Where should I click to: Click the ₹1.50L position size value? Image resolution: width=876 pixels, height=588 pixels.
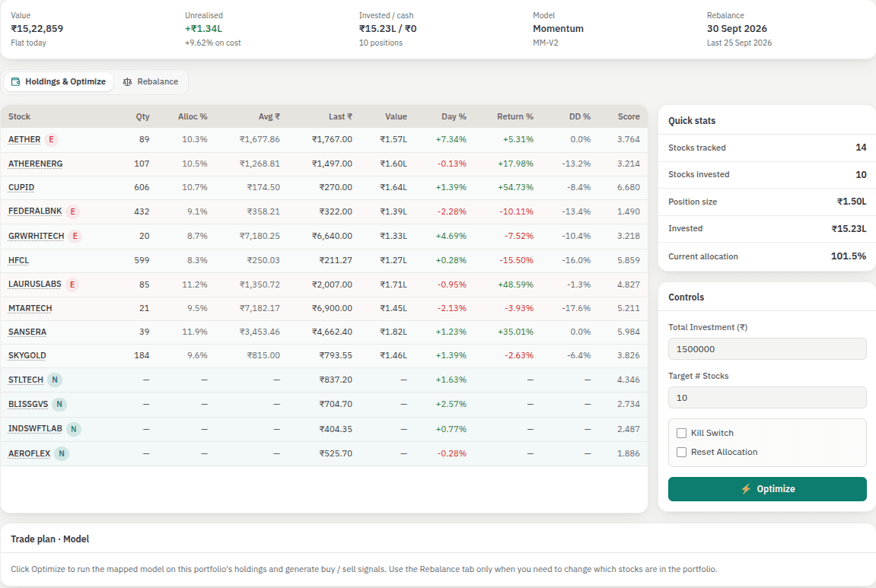point(852,202)
